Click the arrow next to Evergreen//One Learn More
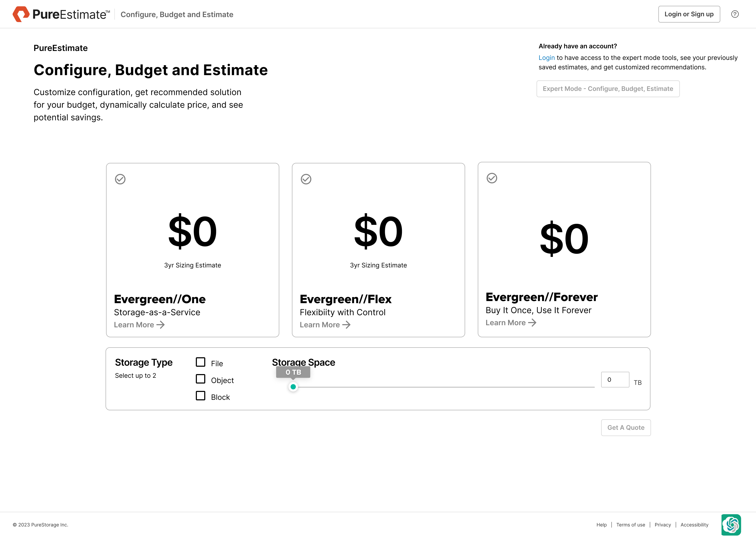Image resolution: width=756 pixels, height=538 pixels. pos(161,325)
